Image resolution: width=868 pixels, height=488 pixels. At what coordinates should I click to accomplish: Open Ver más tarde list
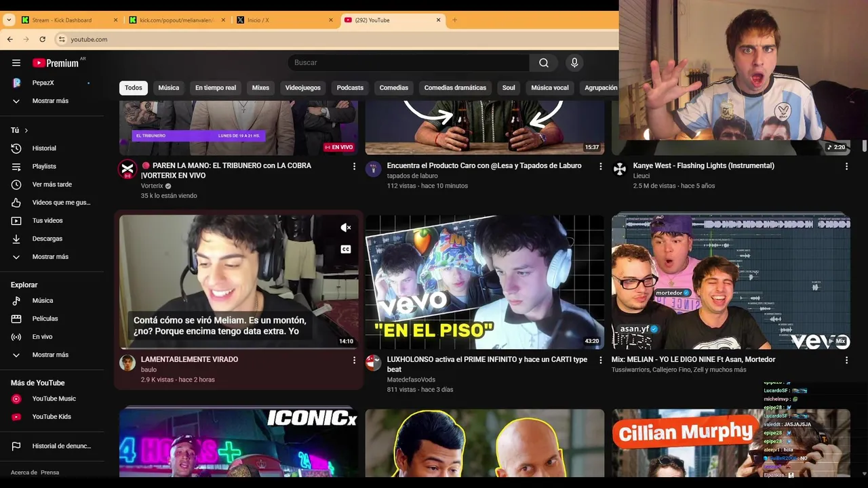(52, 184)
